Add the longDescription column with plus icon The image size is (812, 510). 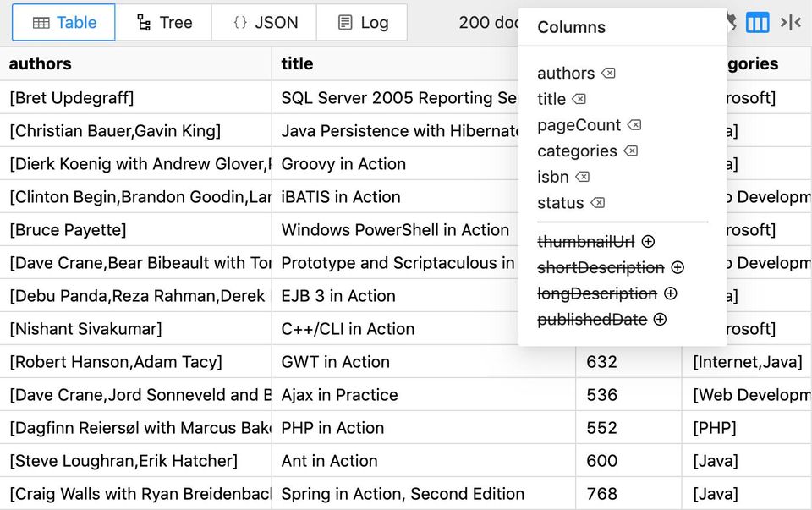(x=671, y=293)
